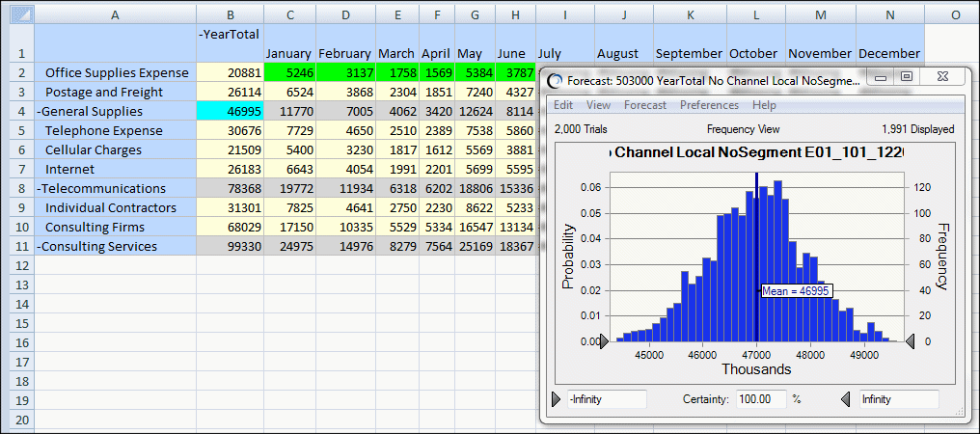Click the arrow icon beside -Infinity field
980x434 pixels.
(x=557, y=398)
